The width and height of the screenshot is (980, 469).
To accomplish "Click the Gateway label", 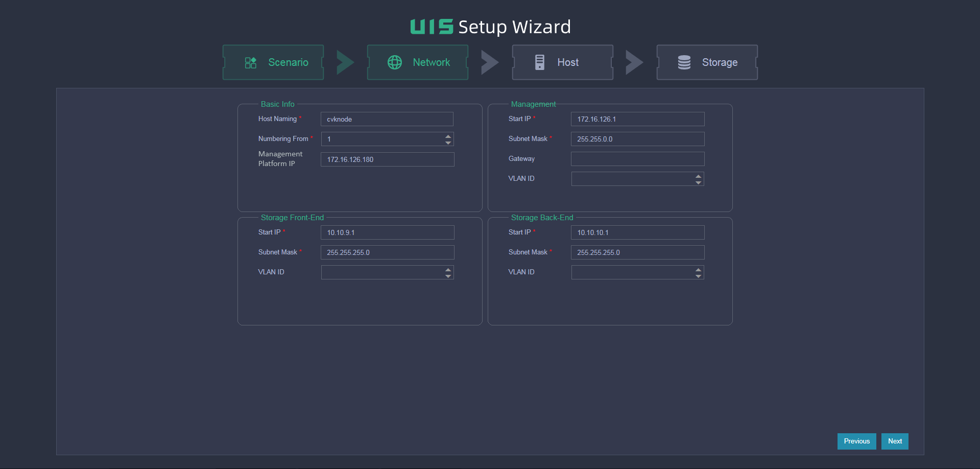I will coord(521,159).
